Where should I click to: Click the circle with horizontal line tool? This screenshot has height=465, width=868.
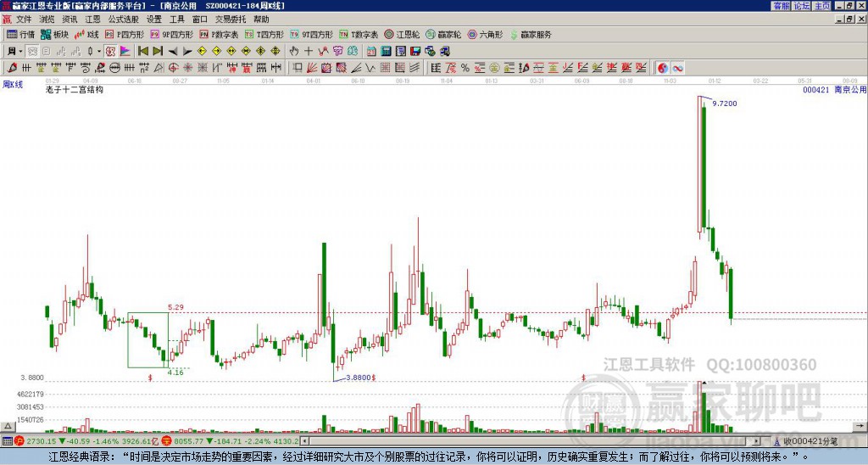point(114,68)
